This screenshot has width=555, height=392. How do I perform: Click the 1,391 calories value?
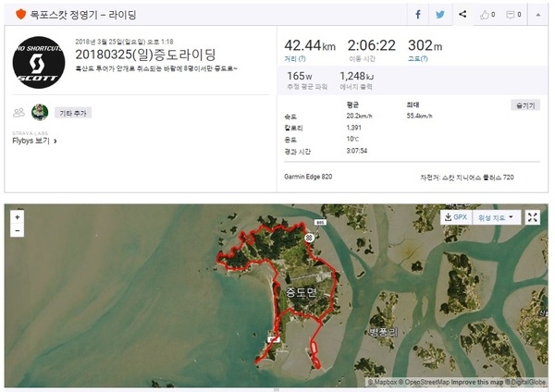click(354, 128)
